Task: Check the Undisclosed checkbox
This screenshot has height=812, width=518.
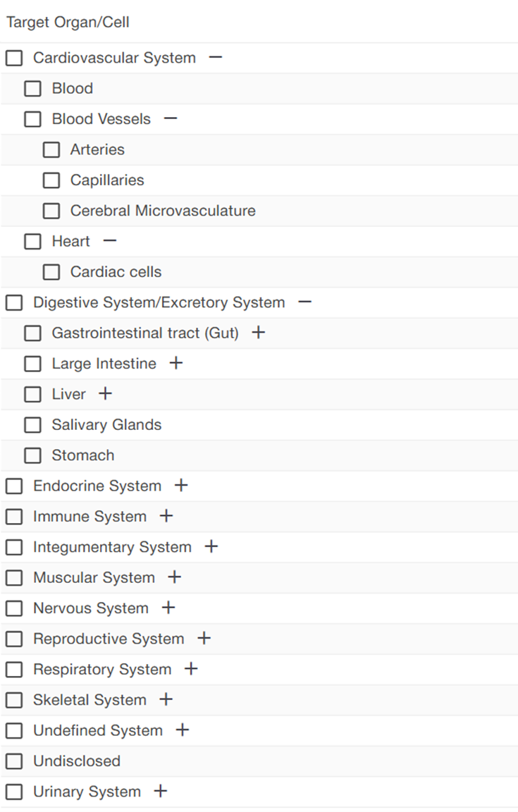Action: click(14, 761)
